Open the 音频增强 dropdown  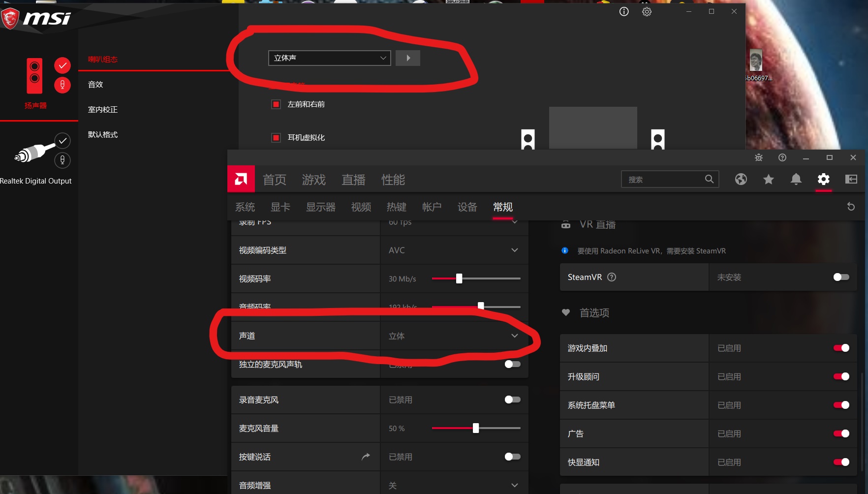coord(454,485)
